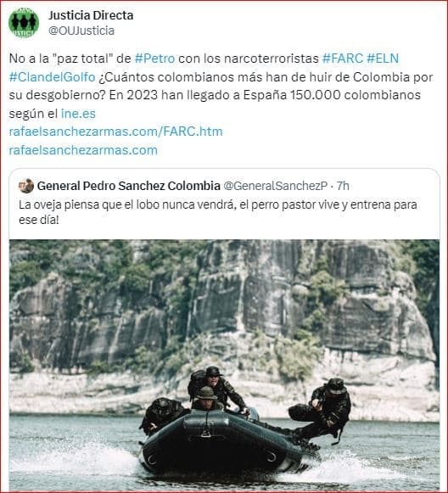Open the Justicia Directa display name
The image size is (448, 493).
[x=91, y=15]
